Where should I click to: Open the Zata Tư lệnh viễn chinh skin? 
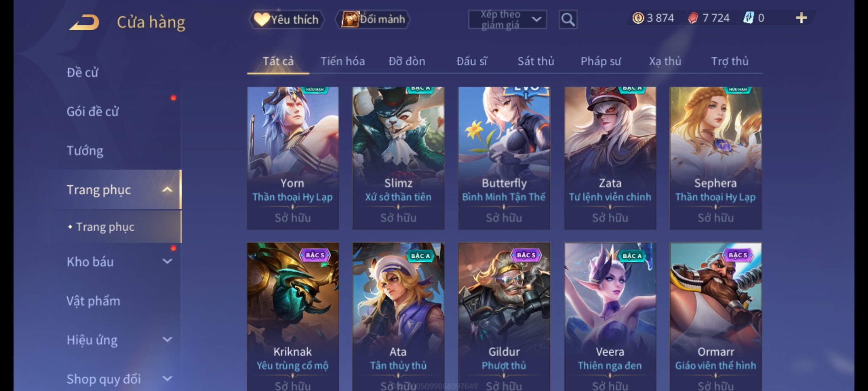tap(610, 158)
